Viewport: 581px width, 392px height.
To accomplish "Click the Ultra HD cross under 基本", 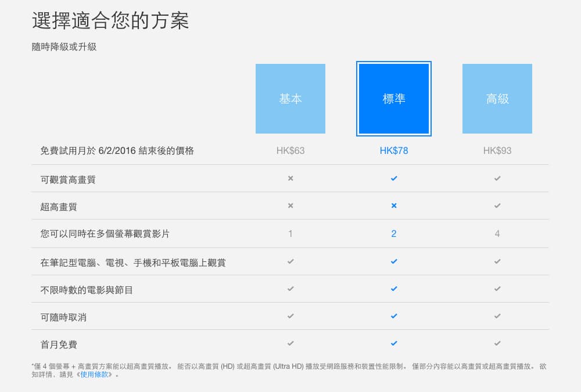I will 290,206.
